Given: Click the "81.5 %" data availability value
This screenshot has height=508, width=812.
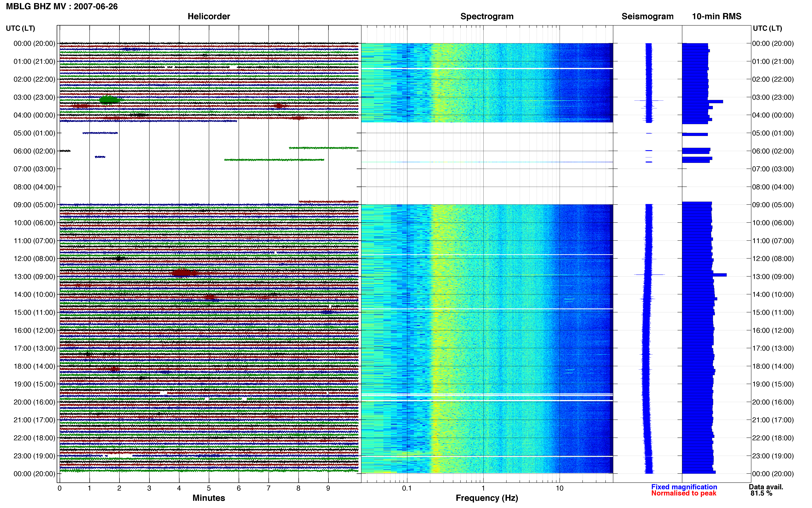Looking at the screenshot, I should [762, 493].
